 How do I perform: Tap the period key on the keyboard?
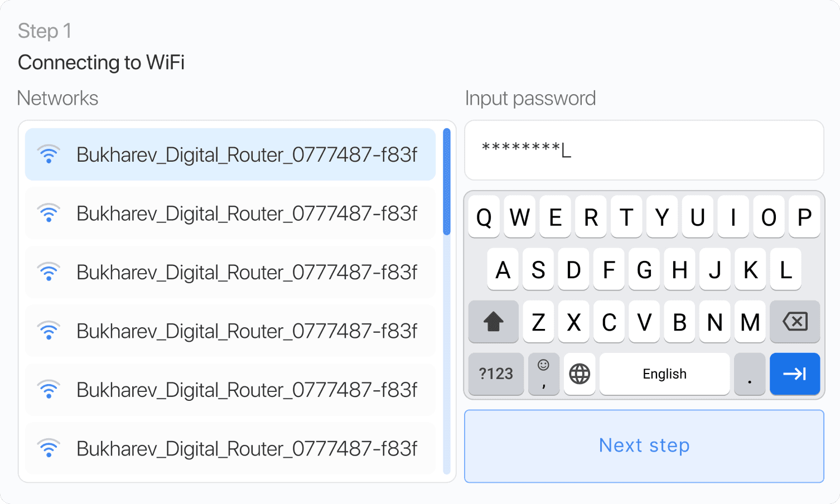click(x=750, y=374)
